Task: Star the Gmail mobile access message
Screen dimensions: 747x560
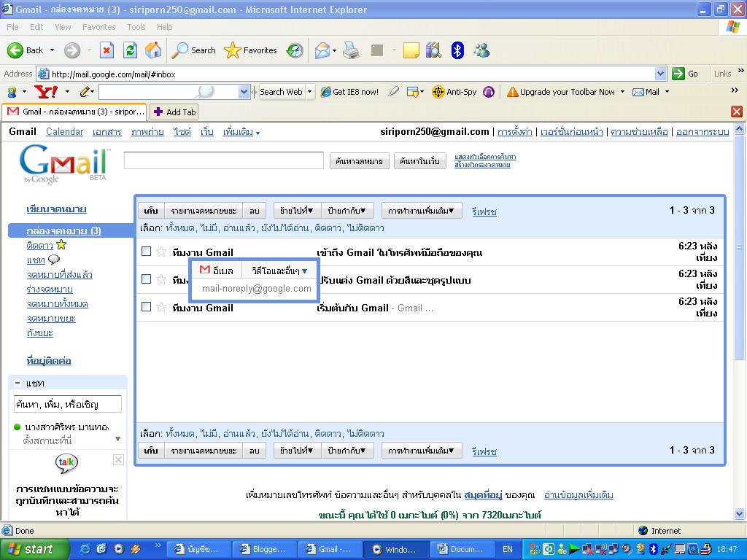Action: point(161,252)
